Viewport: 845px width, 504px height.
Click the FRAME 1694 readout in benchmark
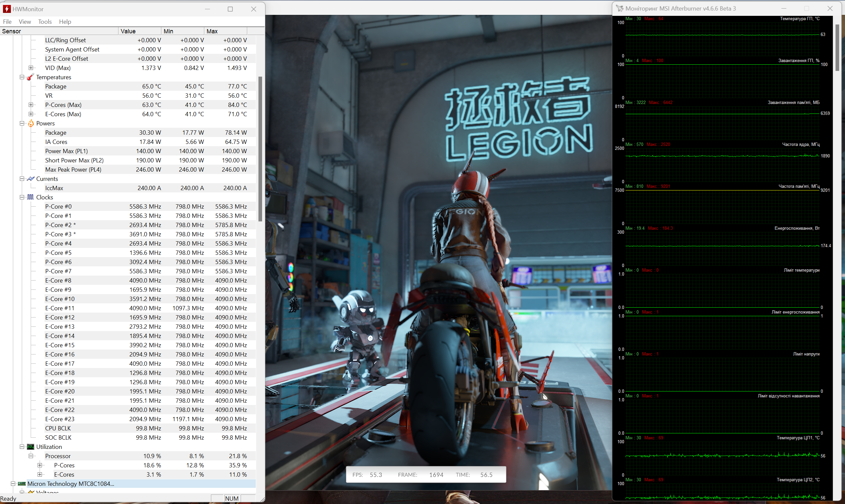point(421,474)
